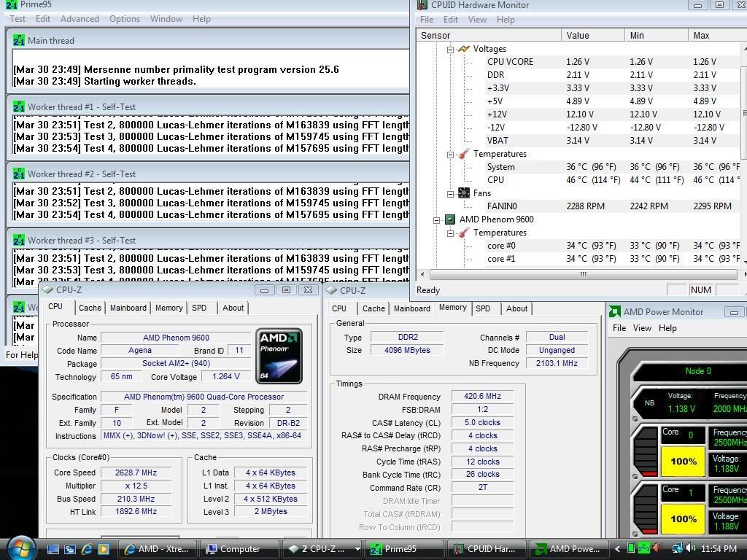Click thermometer icon under AMD Phenom 9600
Screen dimensions: 747x560
pyautogui.click(x=463, y=233)
